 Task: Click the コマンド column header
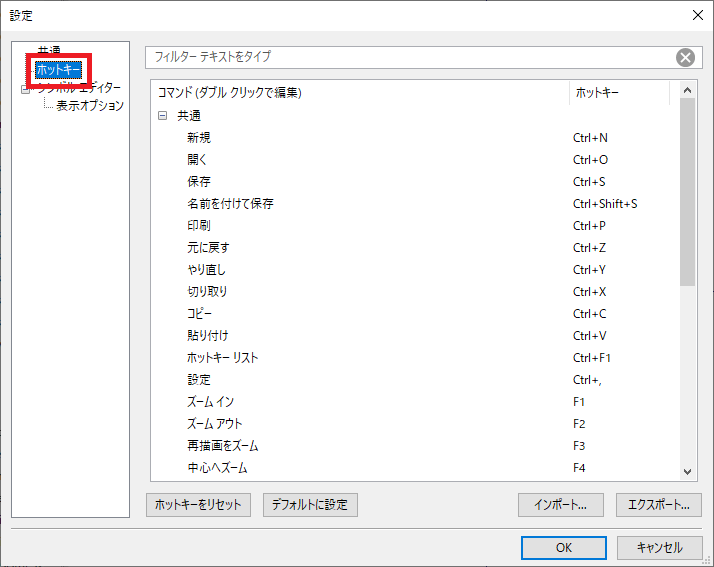360,93
